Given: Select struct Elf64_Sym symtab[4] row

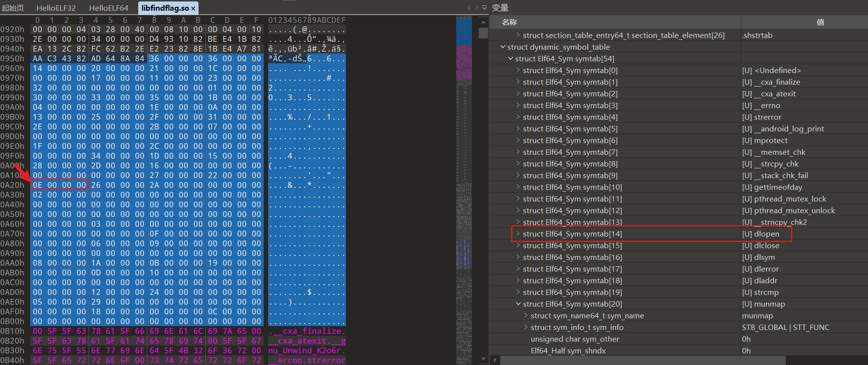Looking at the screenshot, I should pyautogui.click(x=679, y=117).
